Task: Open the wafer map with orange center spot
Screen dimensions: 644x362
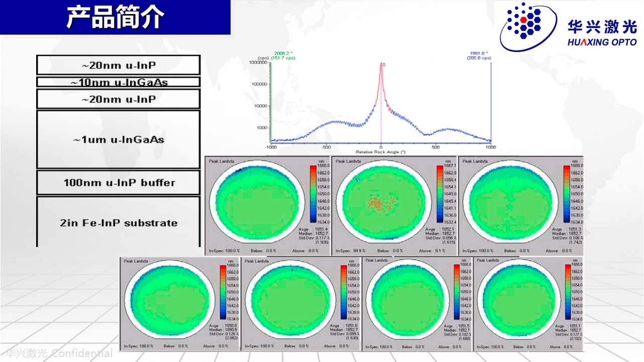Action: pyautogui.click(x=394, y=205)
